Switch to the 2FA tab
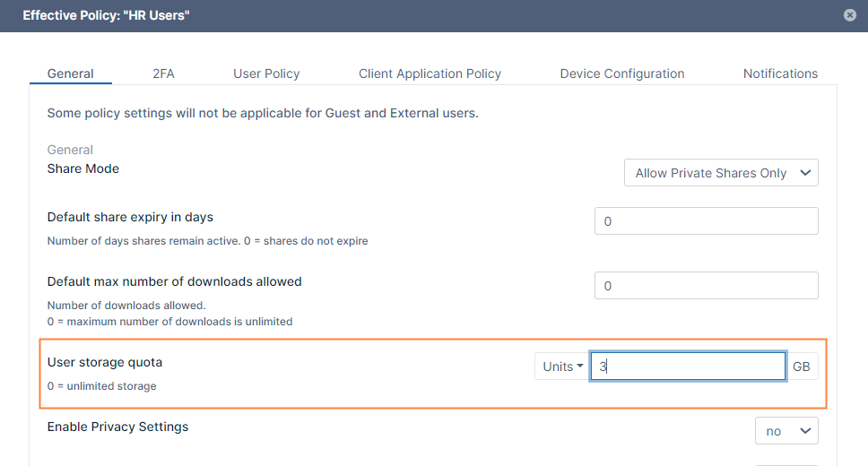The width and height of the screenshot is (868, 466). coord(163,73)
